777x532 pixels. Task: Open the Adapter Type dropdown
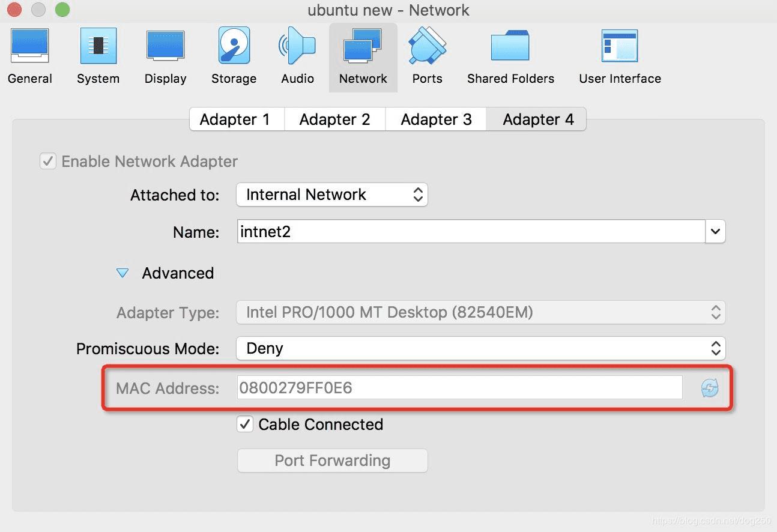pyautogui.click(x=480, y=312)
